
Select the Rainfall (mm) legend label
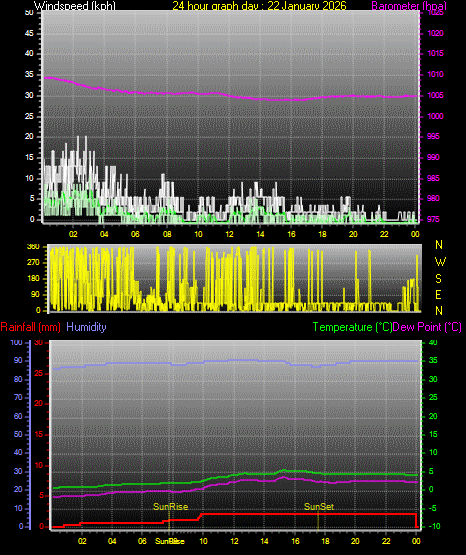coord(30,327)
